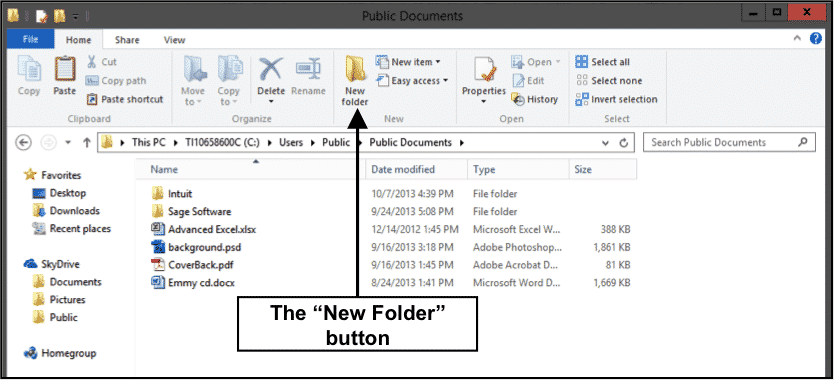Open SkyDrive Pictures folder

click(x=59, y=300)
